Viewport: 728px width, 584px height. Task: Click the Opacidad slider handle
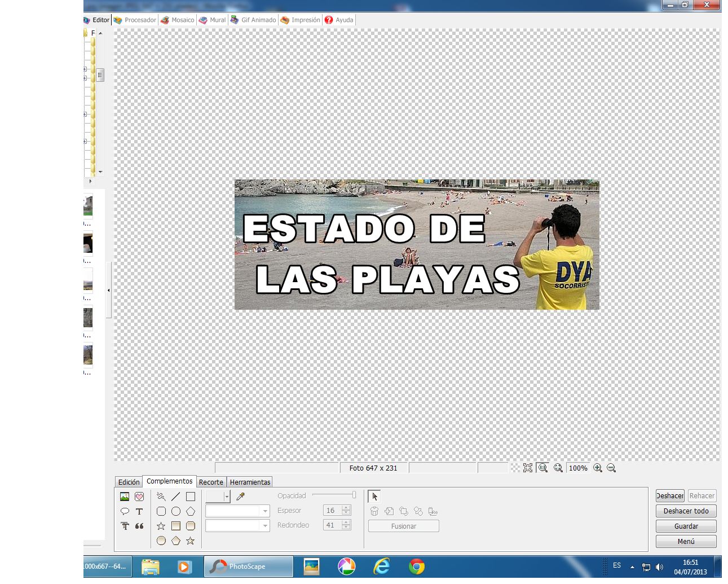coord(354,495)
